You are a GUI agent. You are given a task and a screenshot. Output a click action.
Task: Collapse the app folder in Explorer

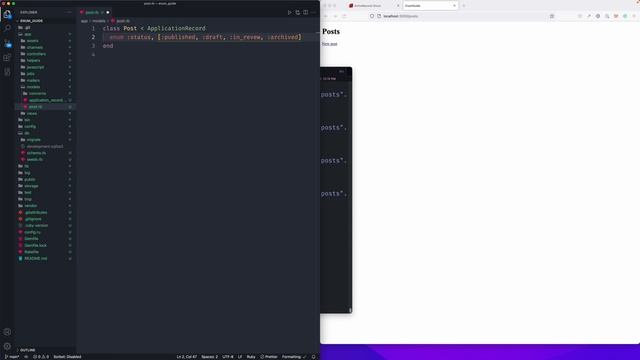click(x=27, y=34)
